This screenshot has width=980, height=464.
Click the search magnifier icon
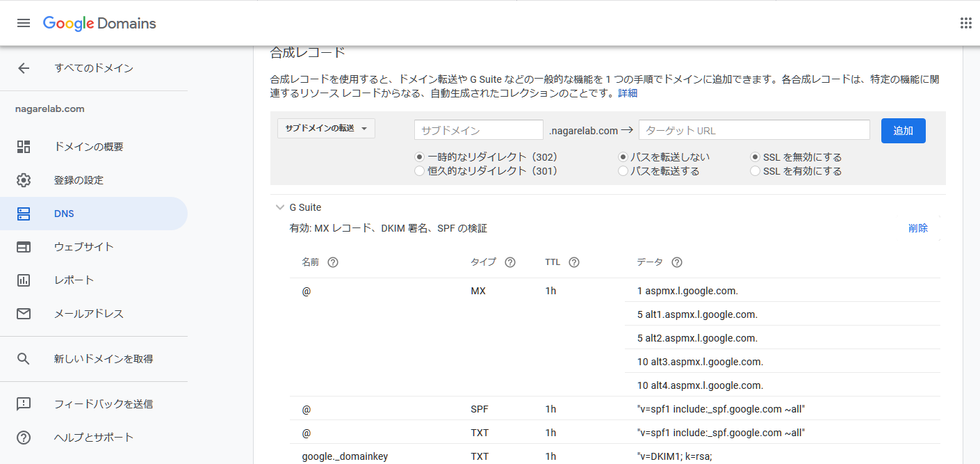click(x=24, y=359)
